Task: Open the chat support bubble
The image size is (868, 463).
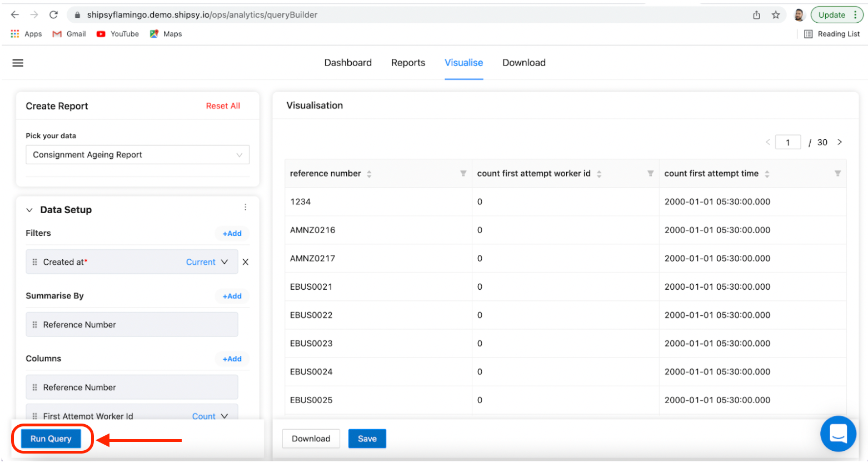Action: click(x=838, y=434)
